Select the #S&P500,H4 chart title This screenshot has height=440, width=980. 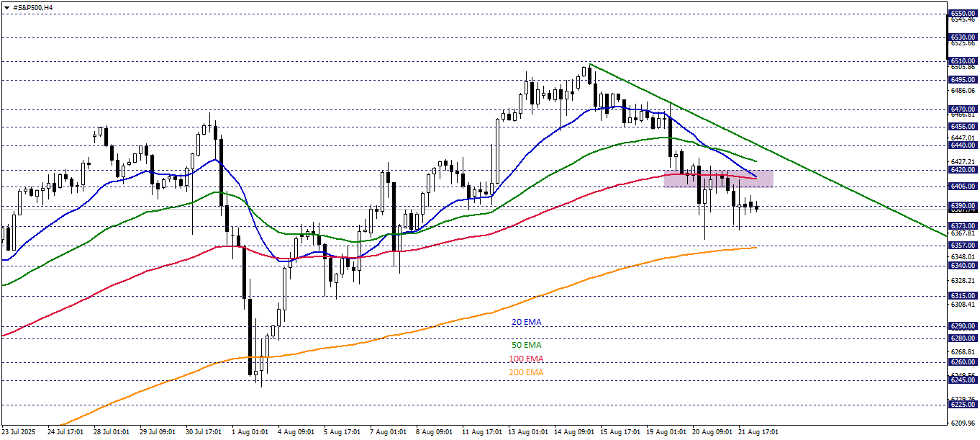tap(32, 7)
